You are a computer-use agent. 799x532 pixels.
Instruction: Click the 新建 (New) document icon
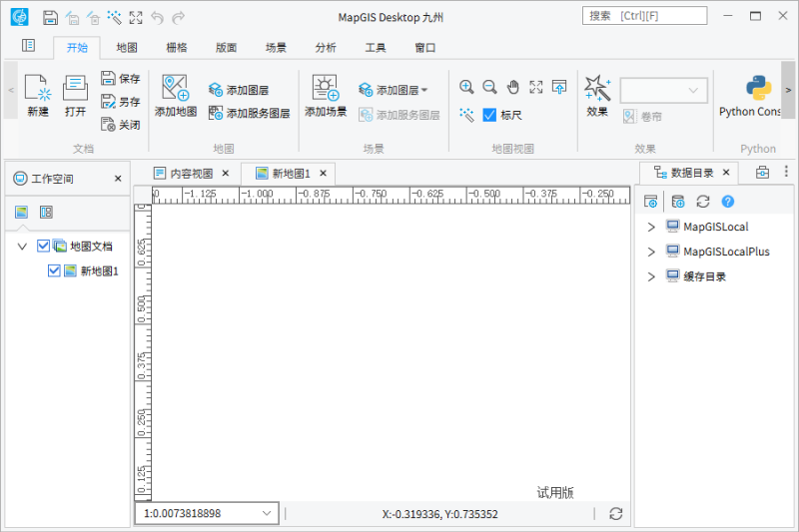click(37, 88)
